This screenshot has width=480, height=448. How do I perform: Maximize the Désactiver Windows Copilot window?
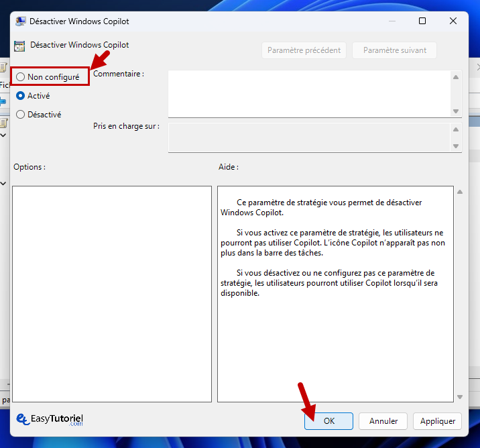pyautogui.click(x=422, y=21)
